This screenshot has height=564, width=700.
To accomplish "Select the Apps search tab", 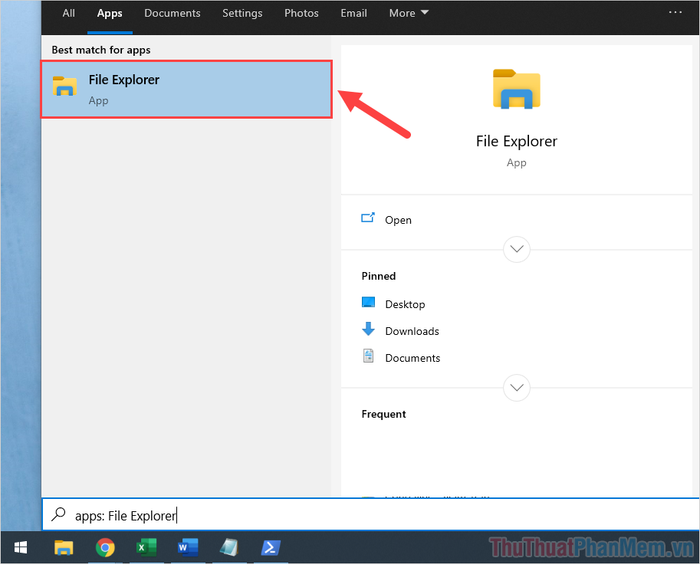I will tap(110, 13).
